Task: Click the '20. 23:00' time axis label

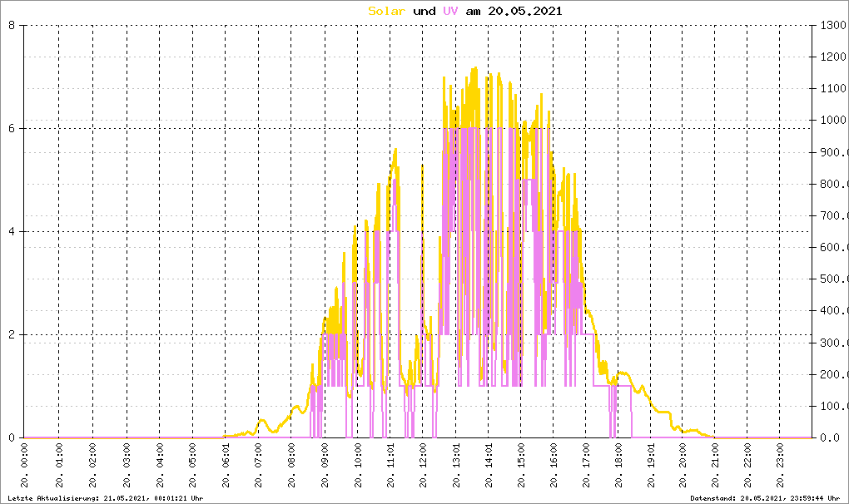Action: click(x=780, y=466)
